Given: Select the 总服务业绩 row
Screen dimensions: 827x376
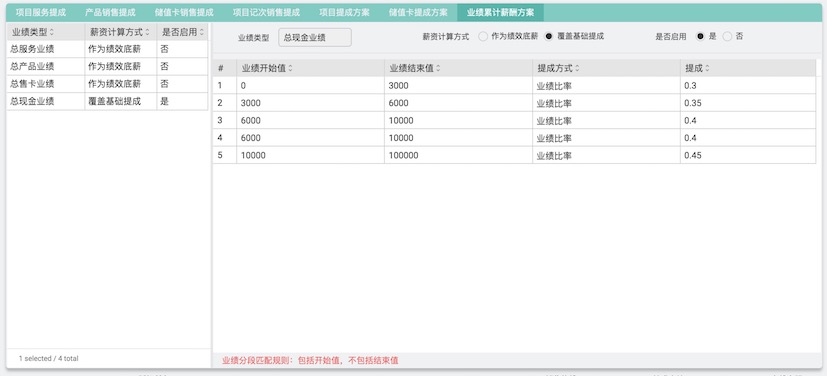Looking at the screenshot, I should click(108, 50).
